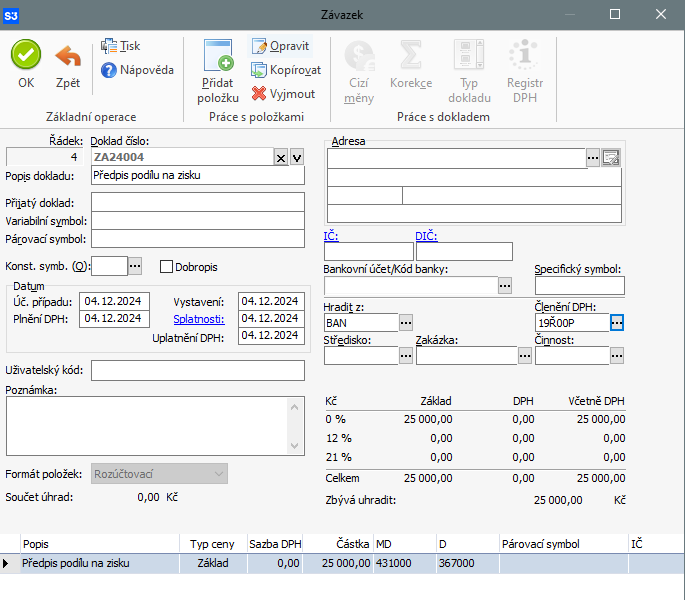The height and width of the screenshot is (600, 685).
Task: Click Hradit z field BAN
Action: pos(361,323)
